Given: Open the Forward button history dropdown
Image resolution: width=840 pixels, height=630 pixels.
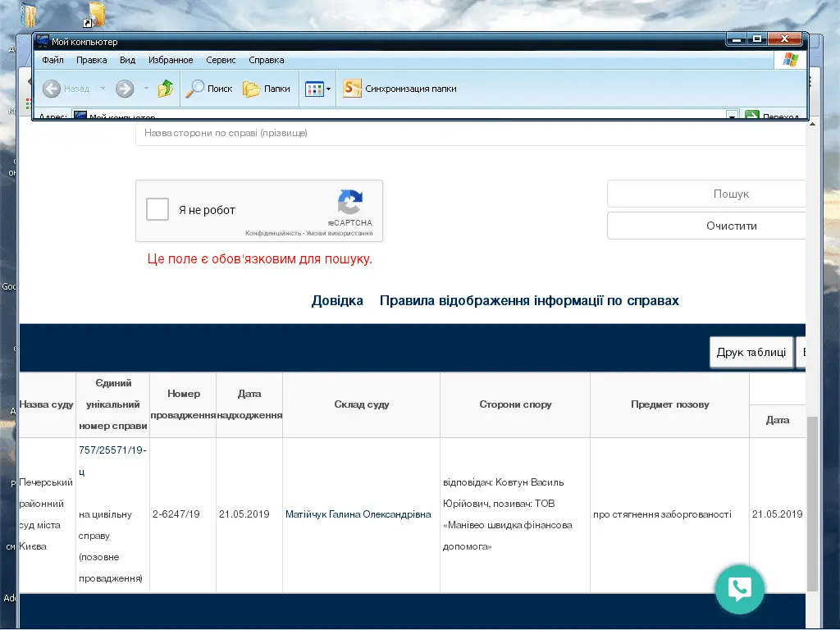Looking at the screenshot, I should pos(146,89).
